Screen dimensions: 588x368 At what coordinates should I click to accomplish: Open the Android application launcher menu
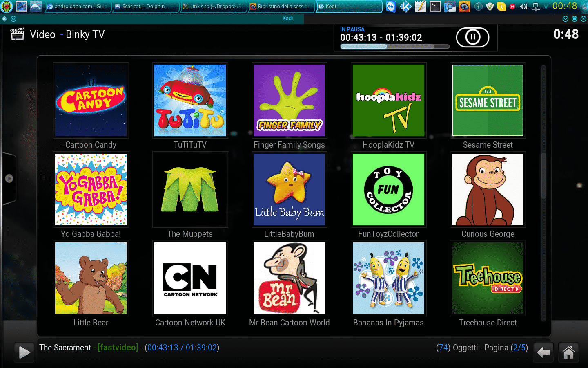(7, 7)
